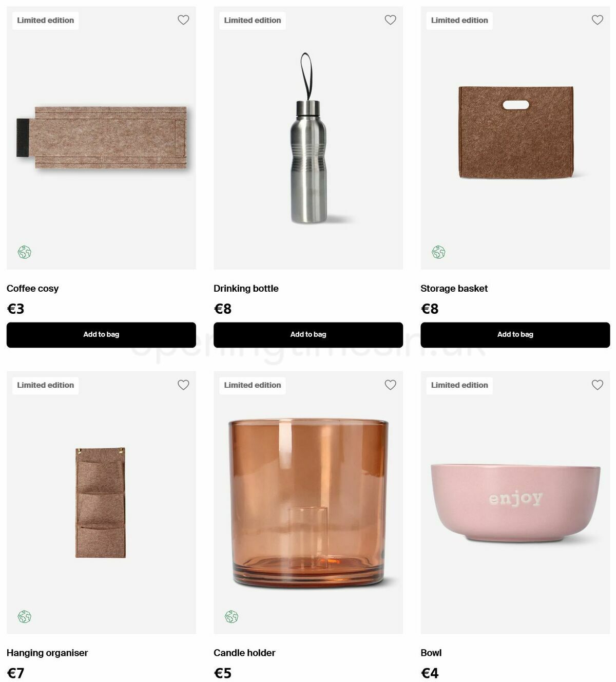Click sustainability globe icon on Coffee cosy
Viewport: 616px width, 682px height.
tap(25, 252)
